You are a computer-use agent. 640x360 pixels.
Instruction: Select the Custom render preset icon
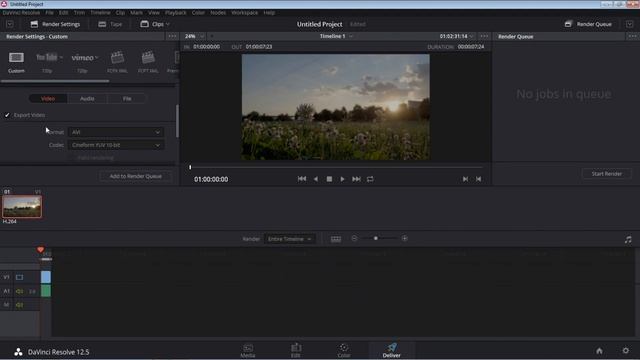(x=16, y=58)
